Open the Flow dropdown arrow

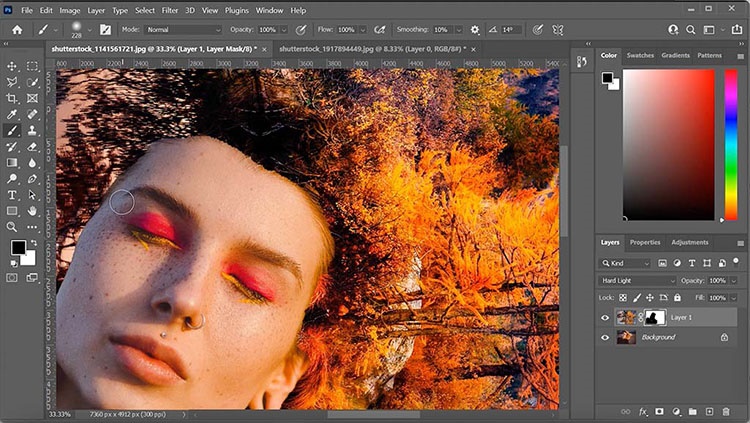click(x=363, y=30)
